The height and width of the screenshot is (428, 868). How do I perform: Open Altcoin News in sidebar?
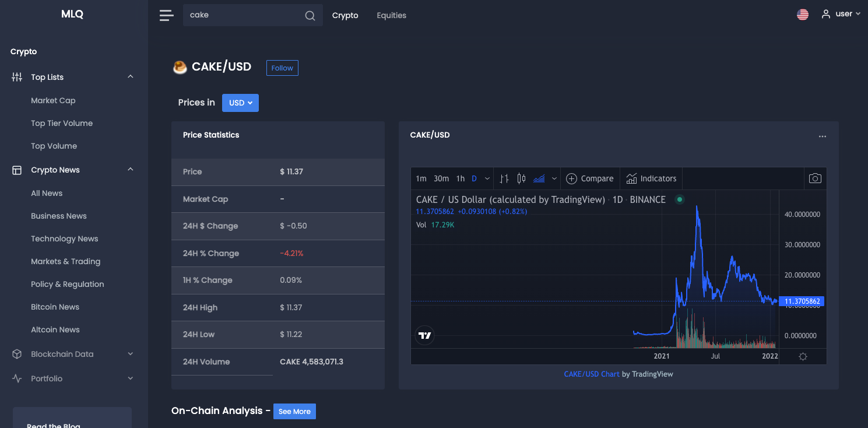point(55,329)
